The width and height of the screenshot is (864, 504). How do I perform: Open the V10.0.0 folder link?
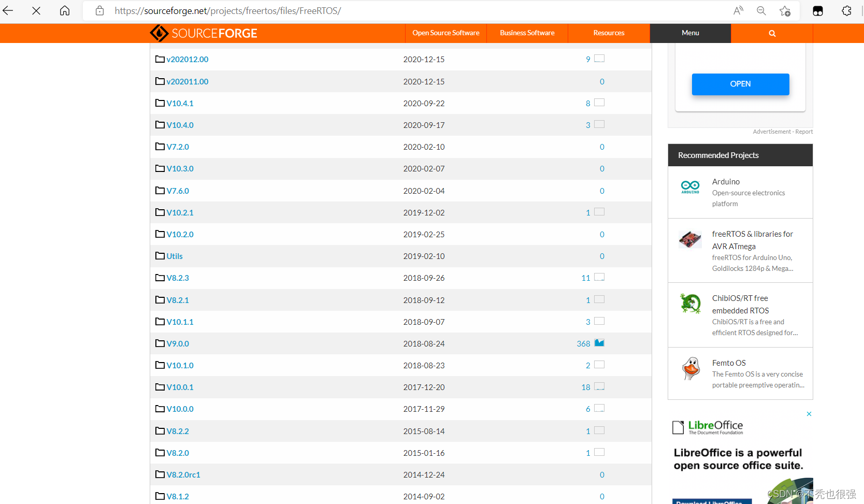tap(180, 409)
